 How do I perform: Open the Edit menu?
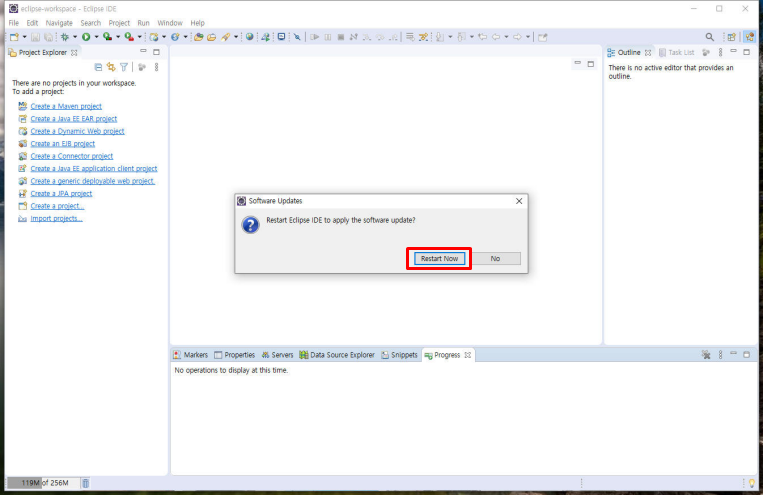click(32, 23)
